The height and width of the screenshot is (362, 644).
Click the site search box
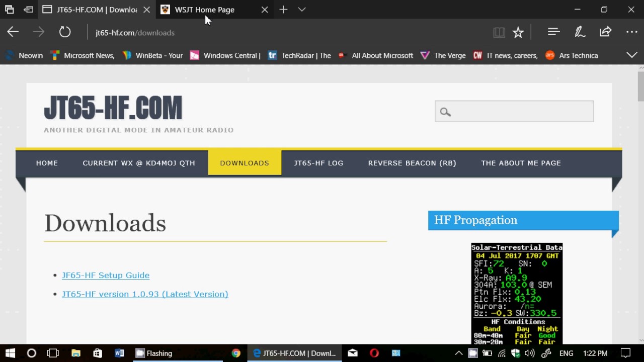pyautogui.click(x=514, y=111)
